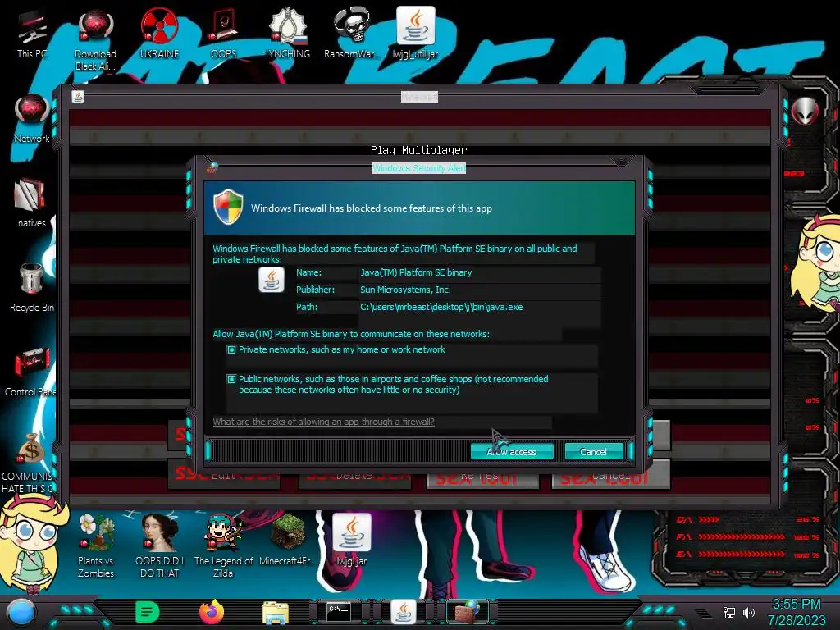This screenshot has width=840, height=630.
Task: Select the LYNCHING desktop icon
Action: (x=288, y=33)
